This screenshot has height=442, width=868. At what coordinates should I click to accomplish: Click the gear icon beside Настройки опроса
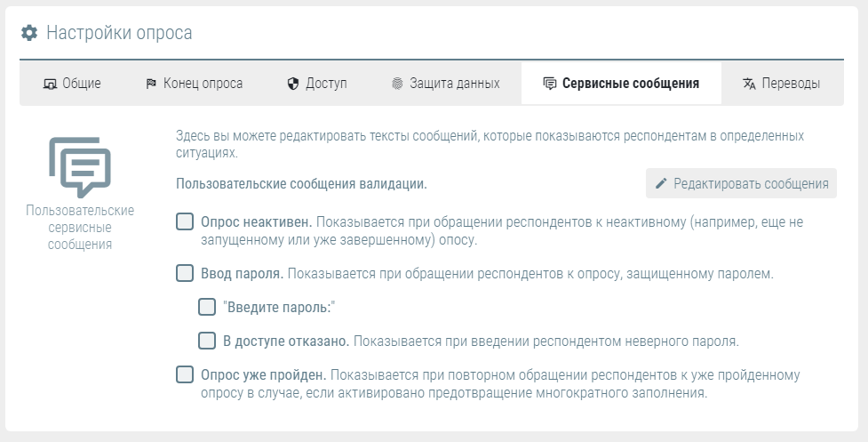tap(29, 33)
